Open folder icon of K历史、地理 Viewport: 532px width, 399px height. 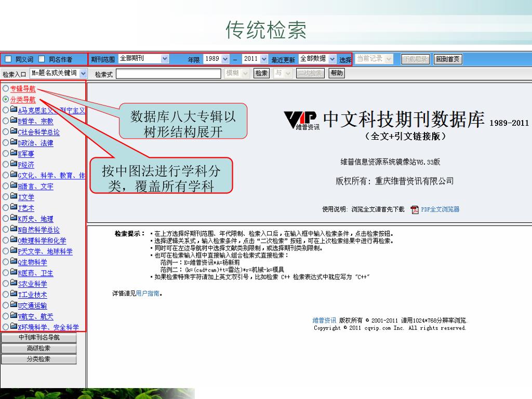point(14,218)
